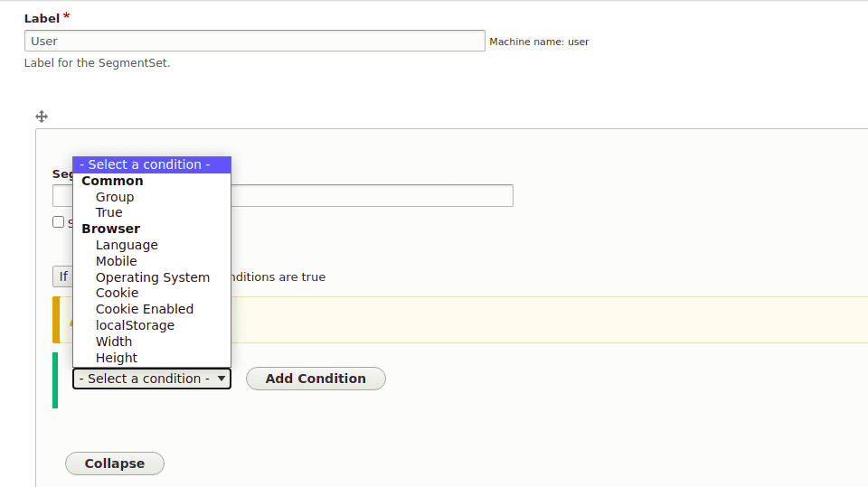The height and width of the screenshot is (487, 868).
Task: Choose the highlighted 'Select a condition' placeholder option
Action: 152,164
